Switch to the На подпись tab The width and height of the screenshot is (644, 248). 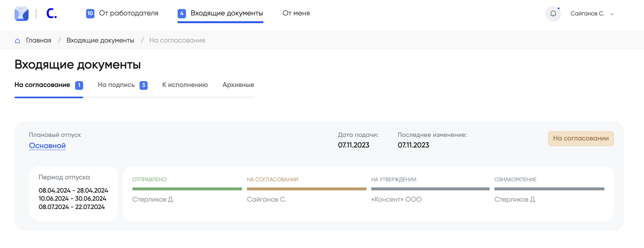(116, 85)
